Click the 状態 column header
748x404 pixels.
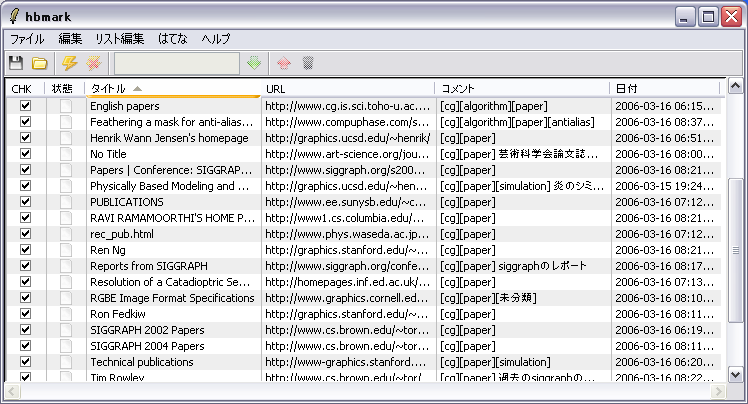coord(64,89)
